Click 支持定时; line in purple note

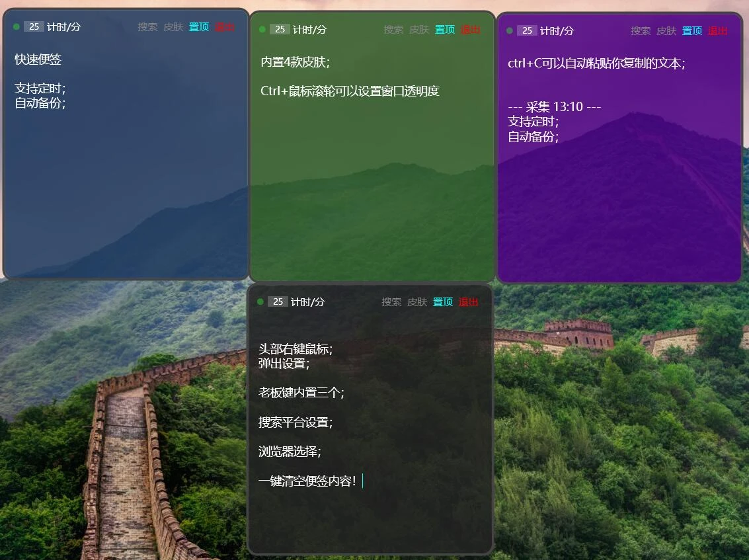[x=533, y=122]
